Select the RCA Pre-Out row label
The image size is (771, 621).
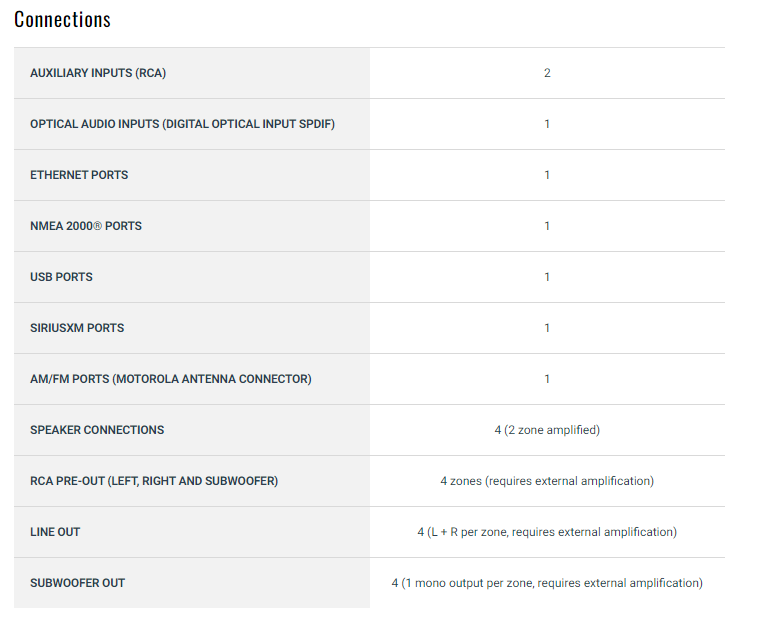coord(154,481)
